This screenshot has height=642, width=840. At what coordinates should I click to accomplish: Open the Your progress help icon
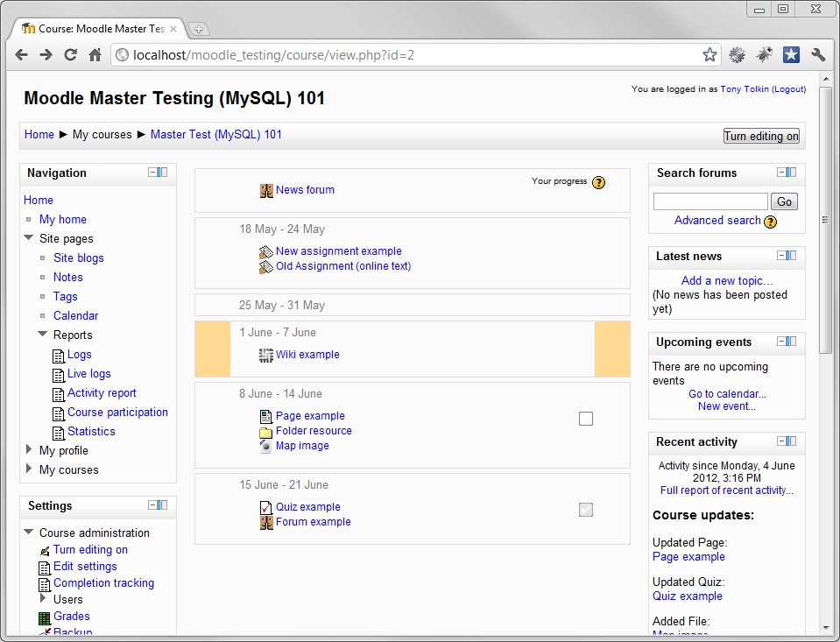coord(598,183)
